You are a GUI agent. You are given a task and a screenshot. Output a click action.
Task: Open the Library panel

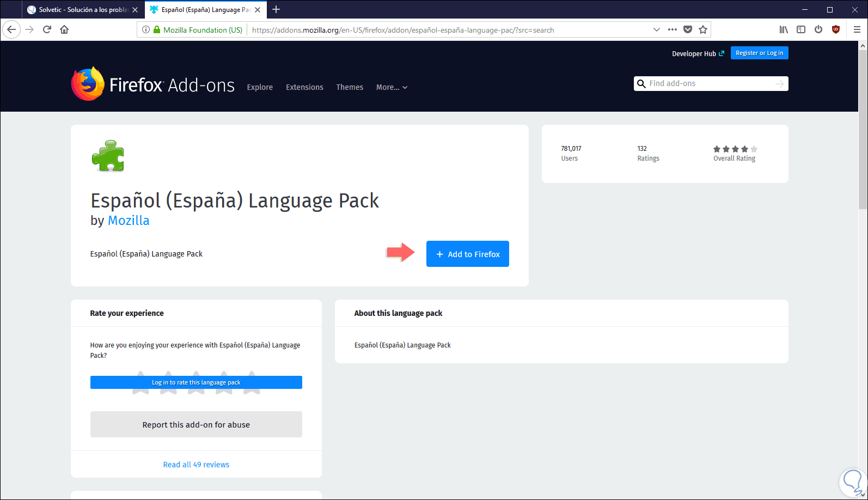pyautogui.click(x=784, y=29)
